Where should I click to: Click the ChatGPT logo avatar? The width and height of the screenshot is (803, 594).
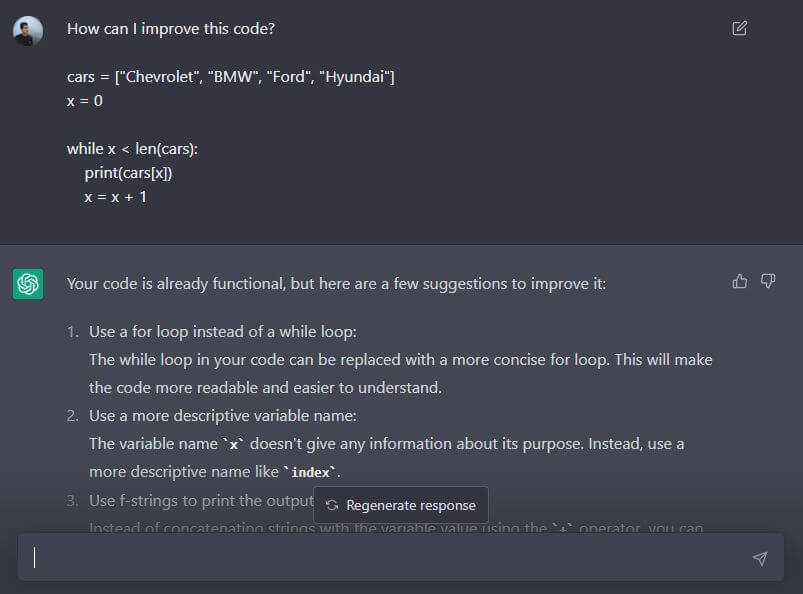[x=28, y=284]
